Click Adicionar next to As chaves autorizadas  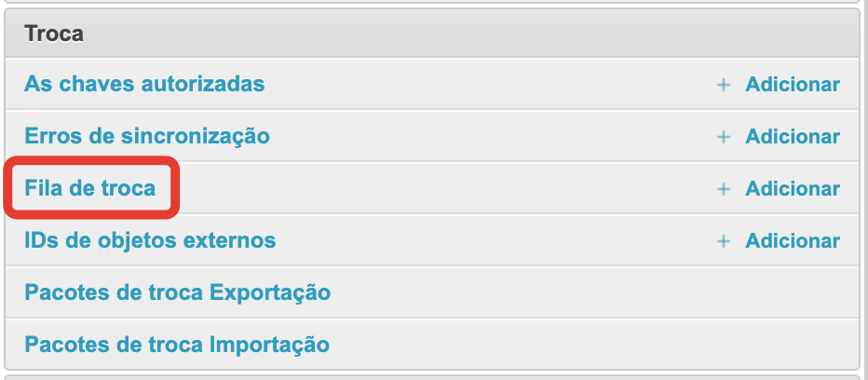[793, 85]
